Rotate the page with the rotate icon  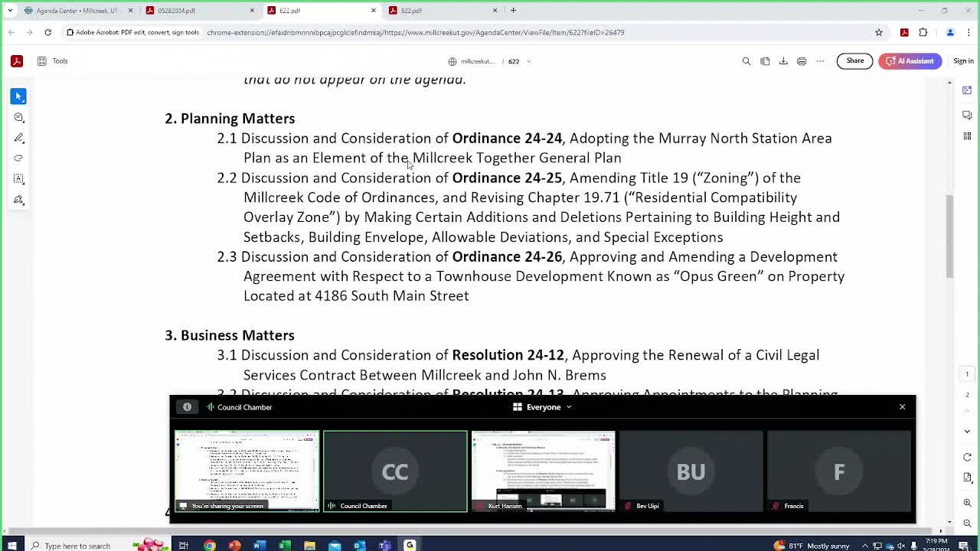click(968, 457)
